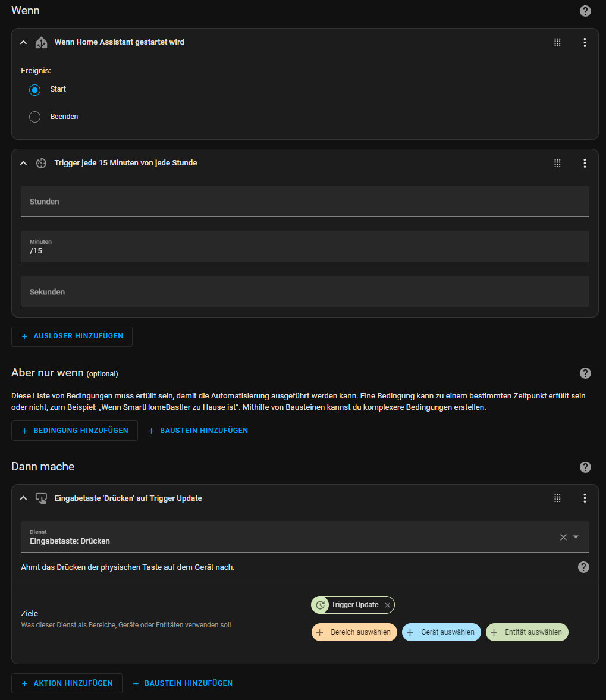The image size is (606, 700).
Task: Click the Ereignis label
Action: [x=36, y=71]
